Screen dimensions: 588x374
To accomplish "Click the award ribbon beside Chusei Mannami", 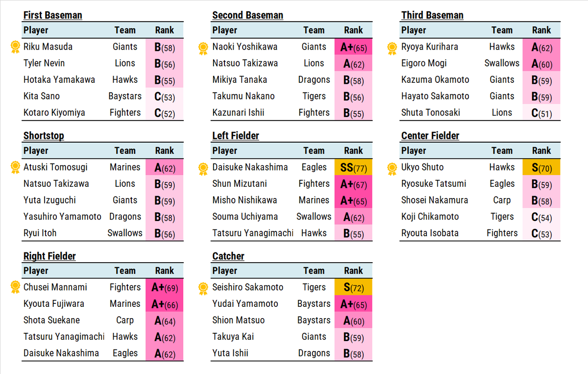I will click(15, 288).
